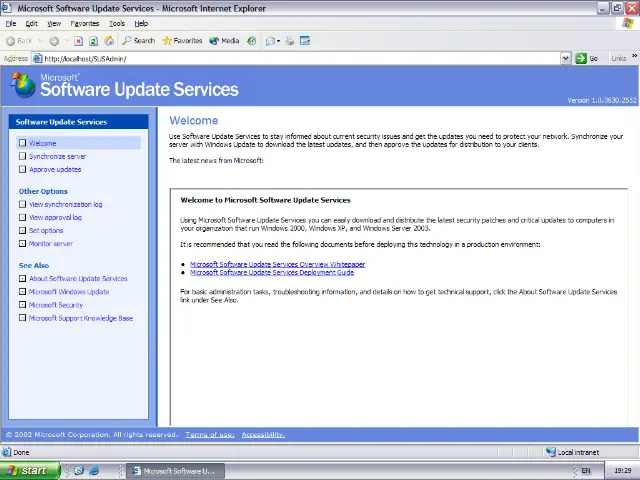Open the Media pane
This screenshot has width=640, height=480.
pyautogui.click(x=224, y=41)
